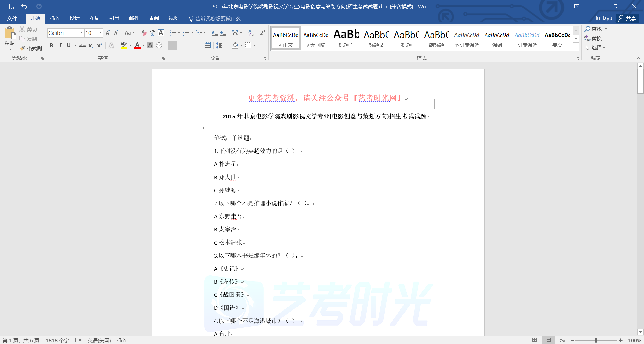Click the zoom slider handle in status bar

tap(596, 340)
